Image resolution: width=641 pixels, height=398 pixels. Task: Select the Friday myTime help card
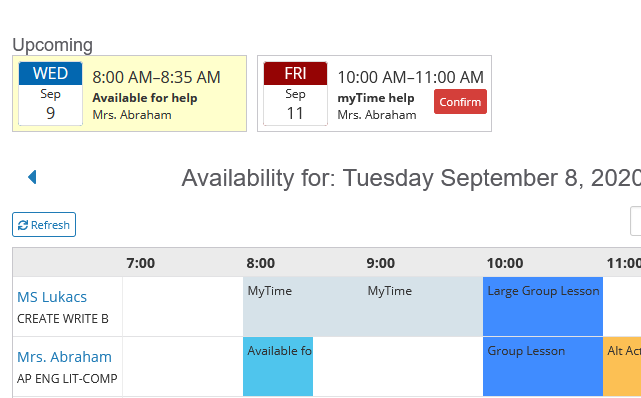point(374,94)
